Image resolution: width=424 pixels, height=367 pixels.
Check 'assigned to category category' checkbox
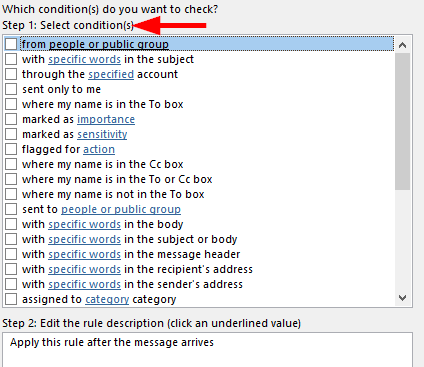pyautogui.click(x=11, y=299)
